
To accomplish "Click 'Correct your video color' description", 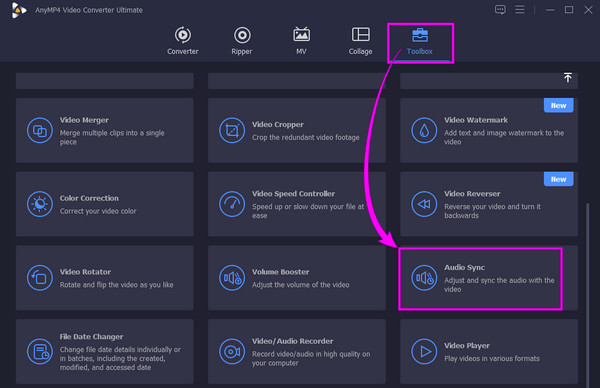I will tap(98, 211).
